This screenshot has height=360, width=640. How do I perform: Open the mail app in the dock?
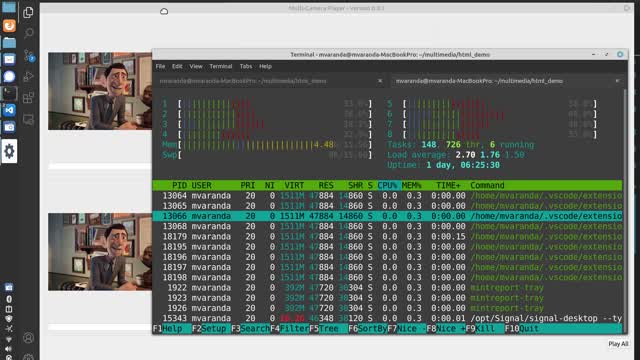click(x=9, y=59)
